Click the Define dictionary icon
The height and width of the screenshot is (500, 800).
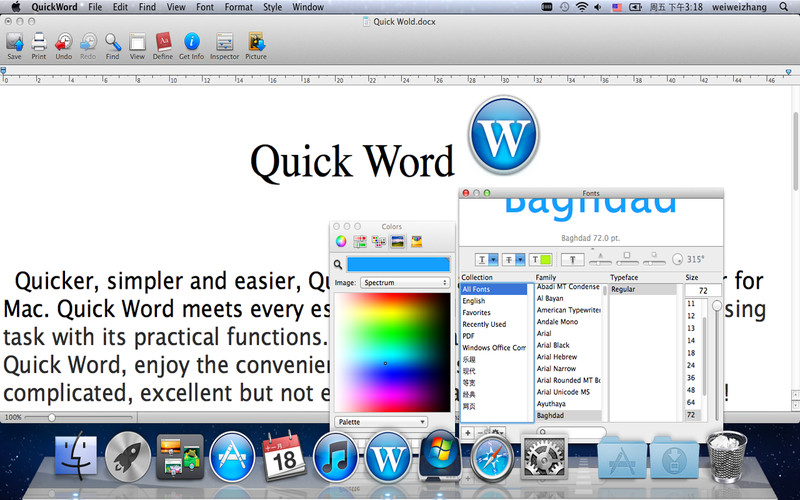click(x=163, y=42)
